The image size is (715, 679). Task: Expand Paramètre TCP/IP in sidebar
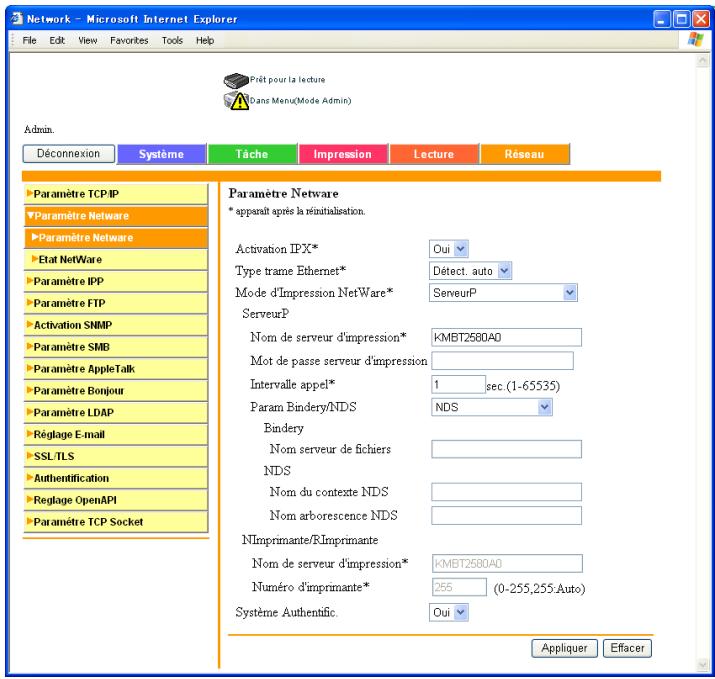[x=116, y=194]
